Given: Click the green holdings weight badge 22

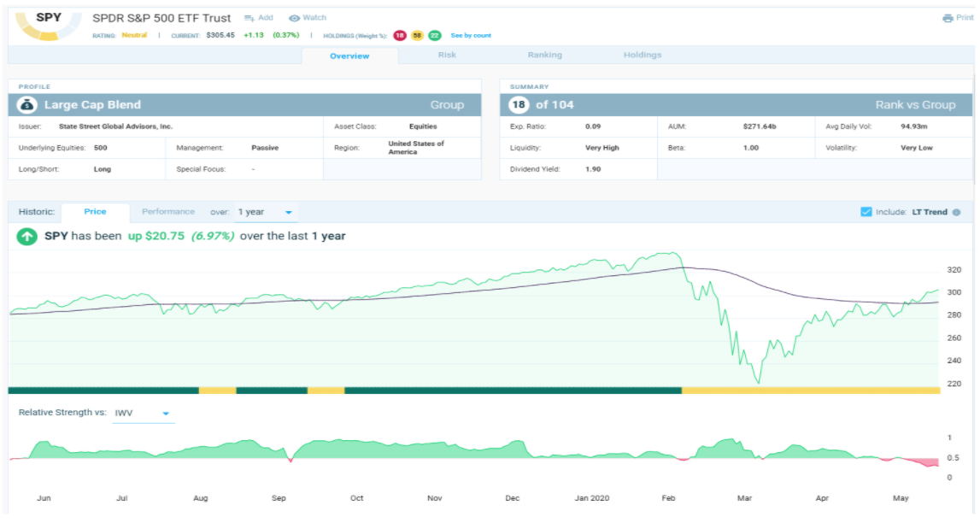Looking at the screenshot, I should point(435,35).
